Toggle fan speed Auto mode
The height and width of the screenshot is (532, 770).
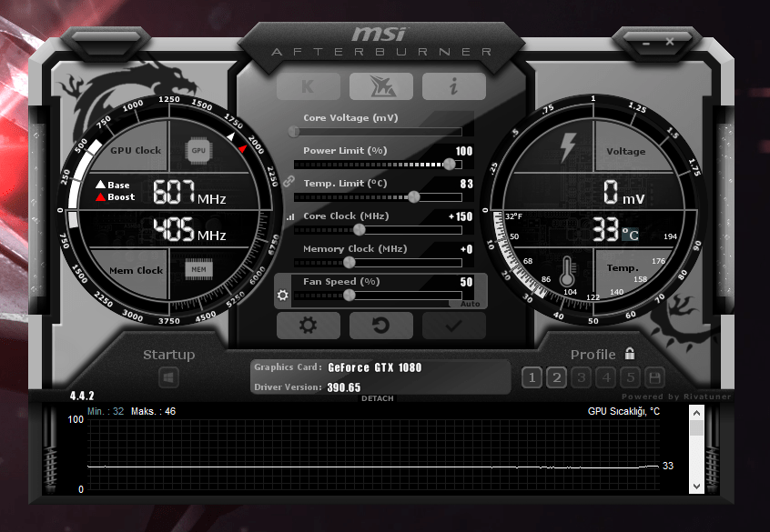click(x=470, y=304)
